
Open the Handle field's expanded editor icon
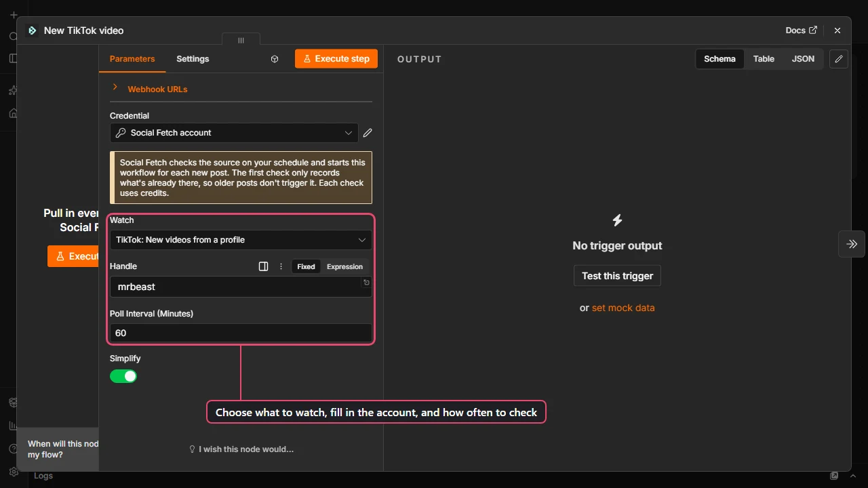click(264, 266)
